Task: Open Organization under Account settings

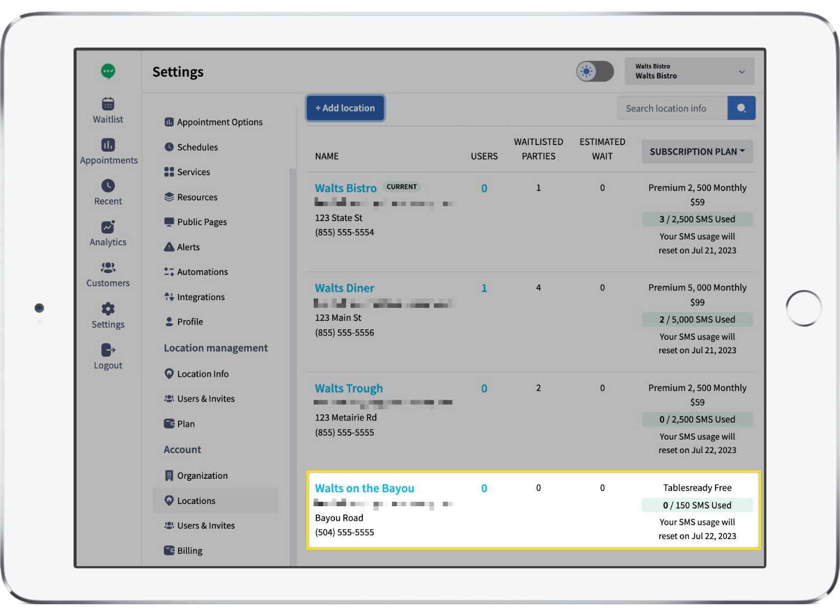Action: [x=202, y=475]
